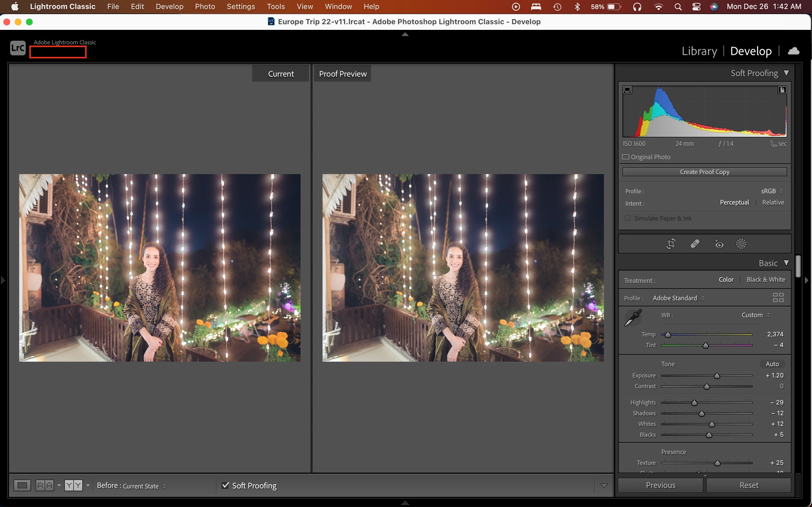The width and height of the screenshot is (812, 507).
Task: Pick the White Balance eyedropper
Action: (x=633, y=318)
